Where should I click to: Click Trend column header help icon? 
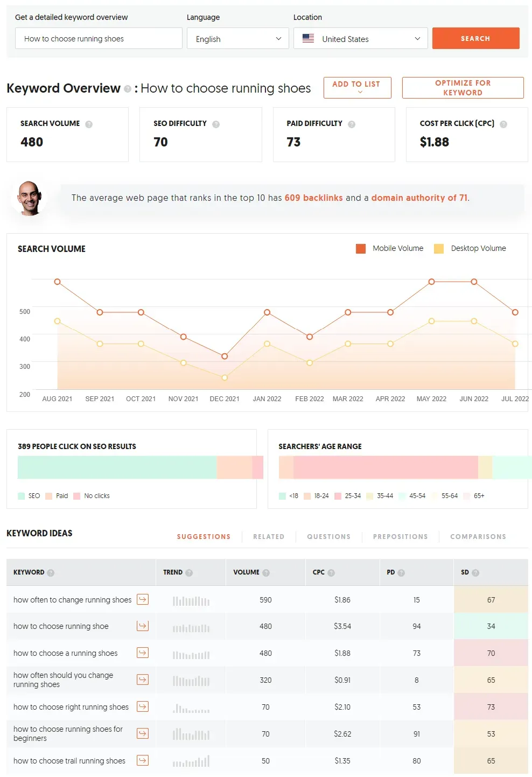(189, 573)
